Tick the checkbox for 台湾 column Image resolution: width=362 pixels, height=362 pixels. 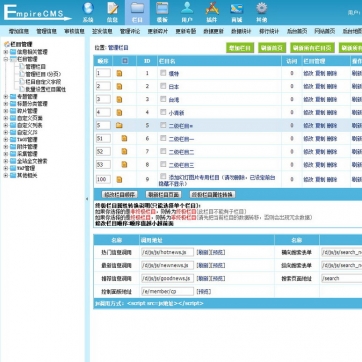coord(163,99)
